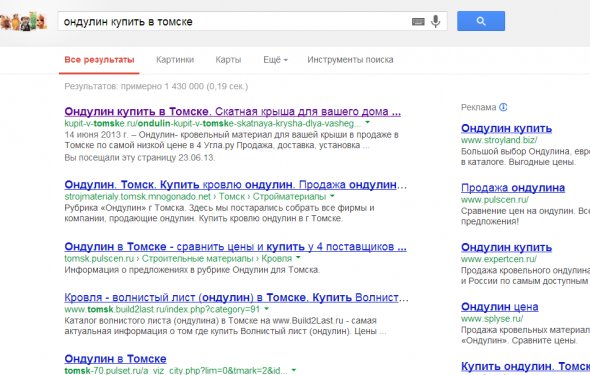Viewport: 590px width, 375px height.
Task: Click the Результатов: примерно 1 430 000 text
Action: point(156,86)
